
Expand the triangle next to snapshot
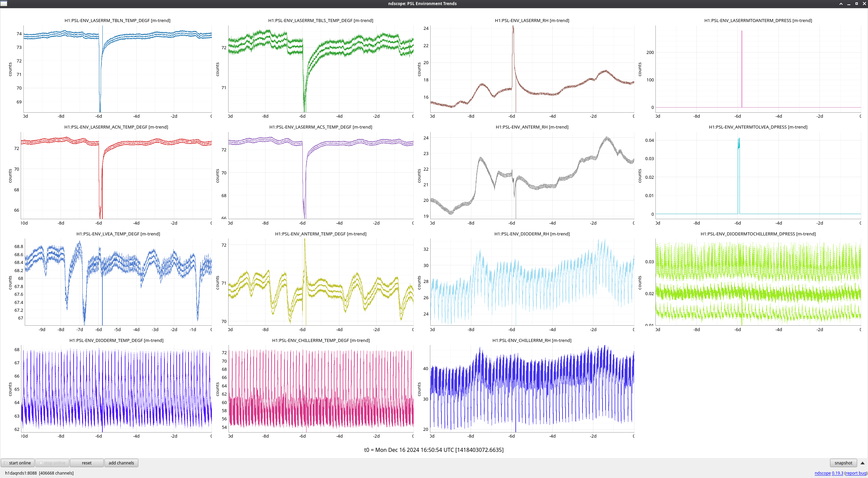click(x=862, y=463)
